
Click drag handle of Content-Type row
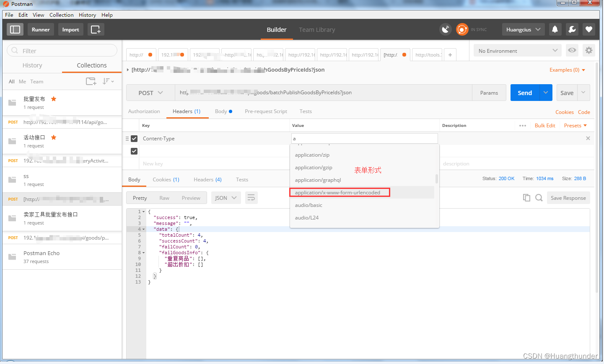point(127,138)
